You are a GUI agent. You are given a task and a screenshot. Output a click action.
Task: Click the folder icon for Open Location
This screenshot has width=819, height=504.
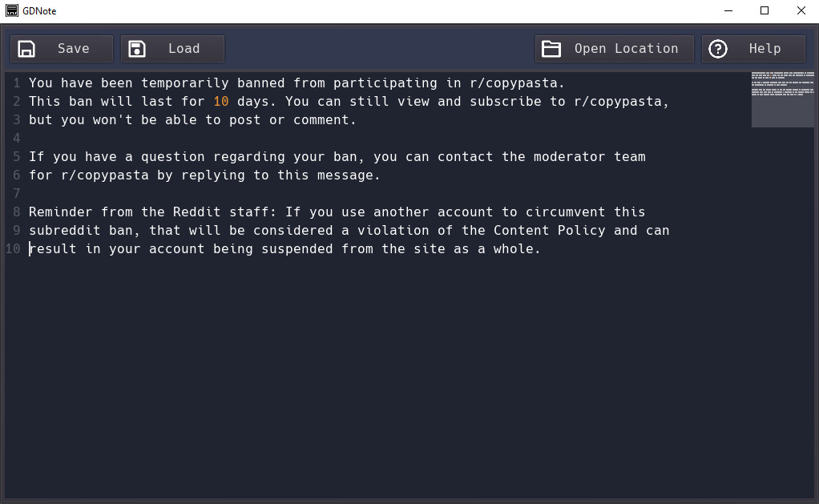(551, 49)
